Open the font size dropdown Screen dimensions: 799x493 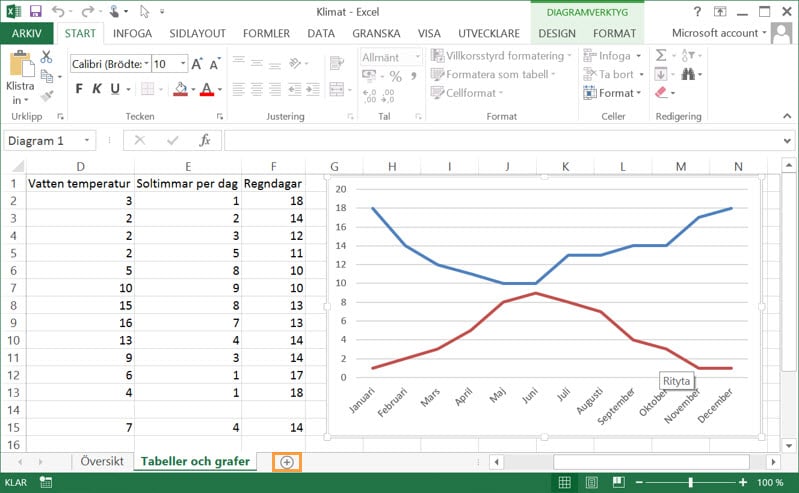(183, 64)
